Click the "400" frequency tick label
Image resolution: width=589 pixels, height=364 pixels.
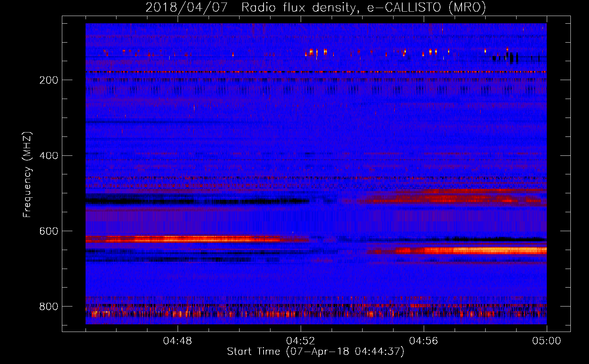pos(48,156)
